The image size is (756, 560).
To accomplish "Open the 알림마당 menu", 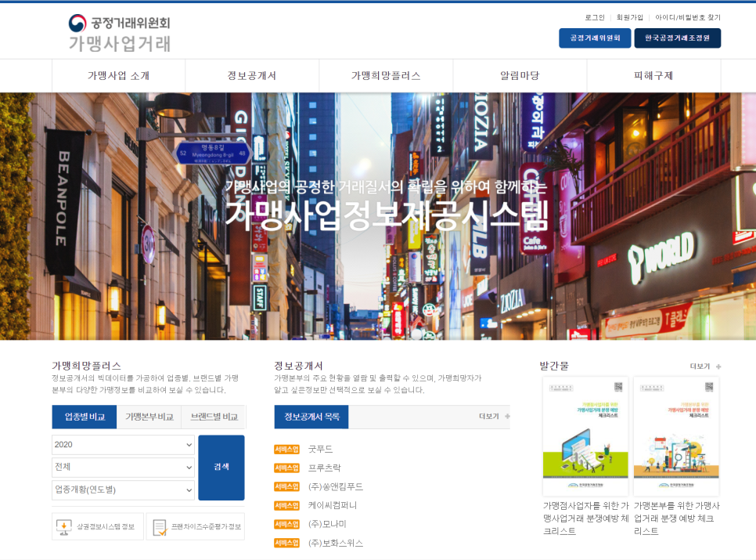I will coord(520,76).
